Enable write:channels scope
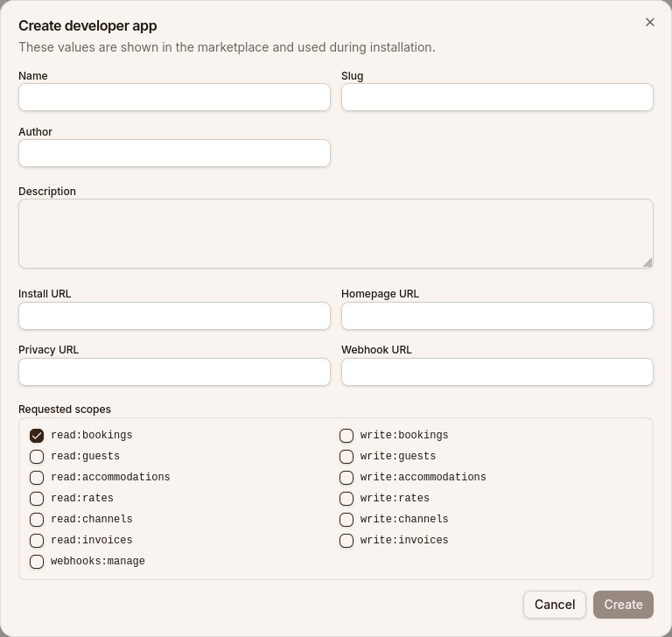Image resolution: width=672 pixels, height=637 pixels. pyautogui.click(x=346, y=520)
